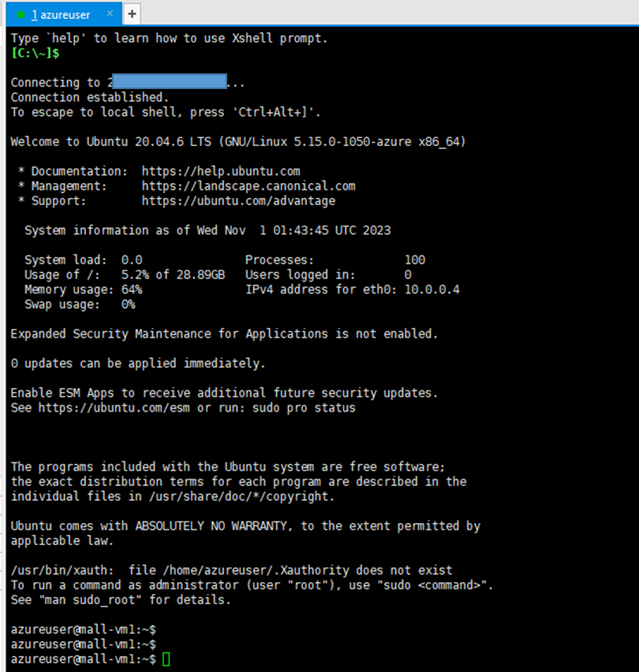Click the 'See "man sudo_root" for details.' line

pyautogui.click(x=121, y=600)
